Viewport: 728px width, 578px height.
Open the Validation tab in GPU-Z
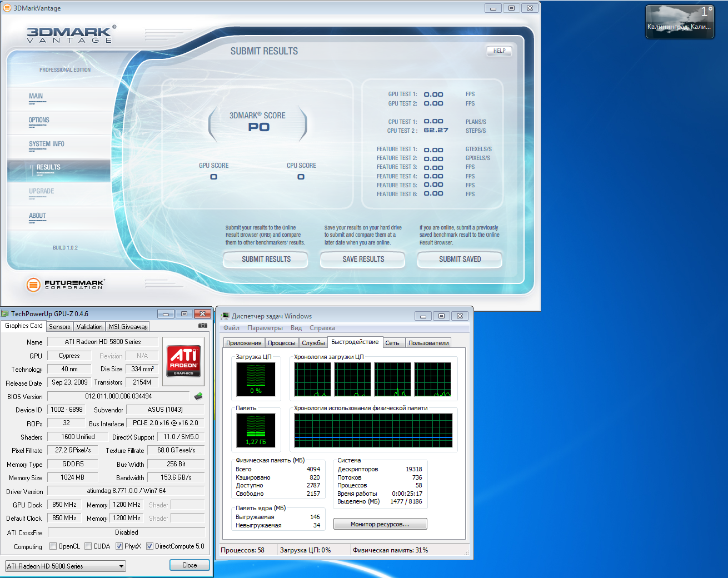89,327
